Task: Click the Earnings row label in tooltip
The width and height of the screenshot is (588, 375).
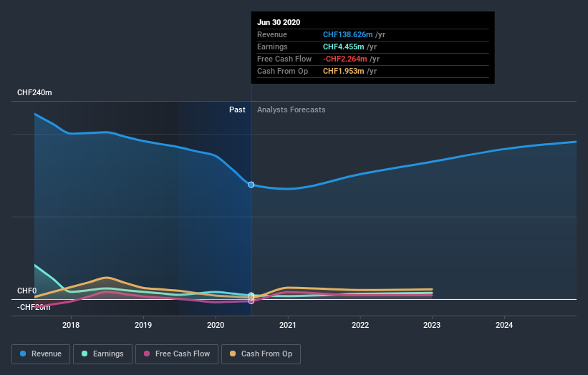Action: click(272, 47)
